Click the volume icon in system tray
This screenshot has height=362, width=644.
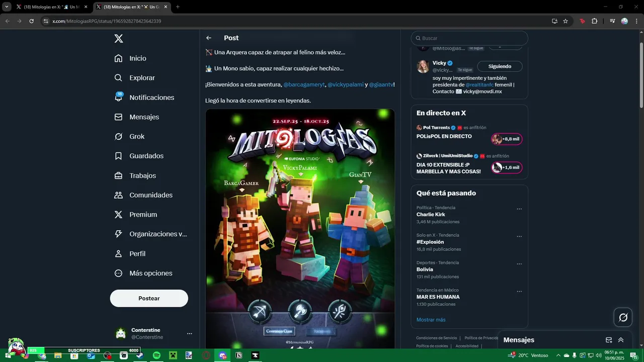tap(599, 355)
